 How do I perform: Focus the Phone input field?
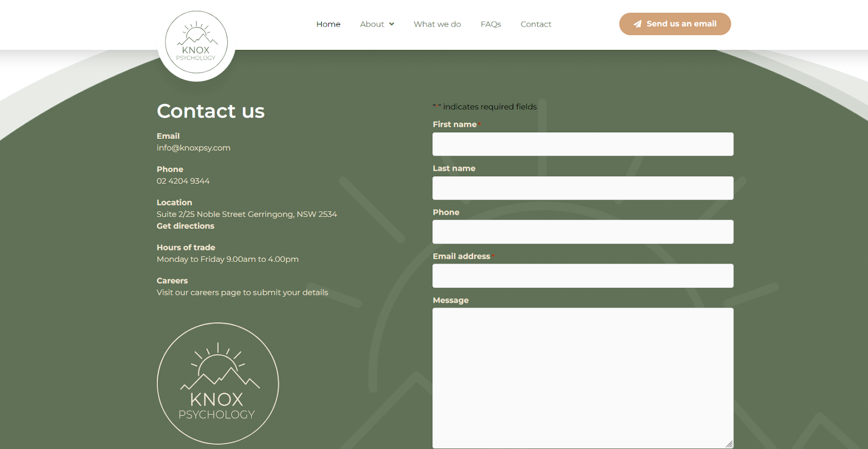point(583,232)
